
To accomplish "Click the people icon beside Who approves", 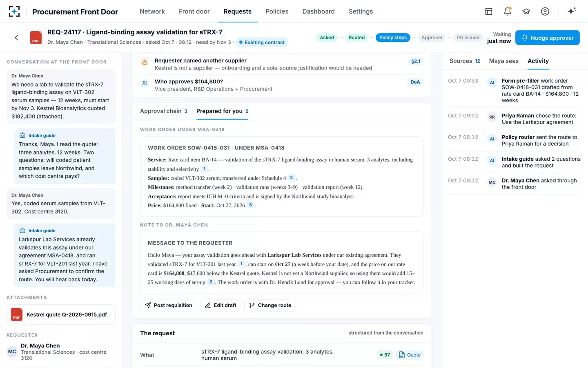I will (145, 83).
